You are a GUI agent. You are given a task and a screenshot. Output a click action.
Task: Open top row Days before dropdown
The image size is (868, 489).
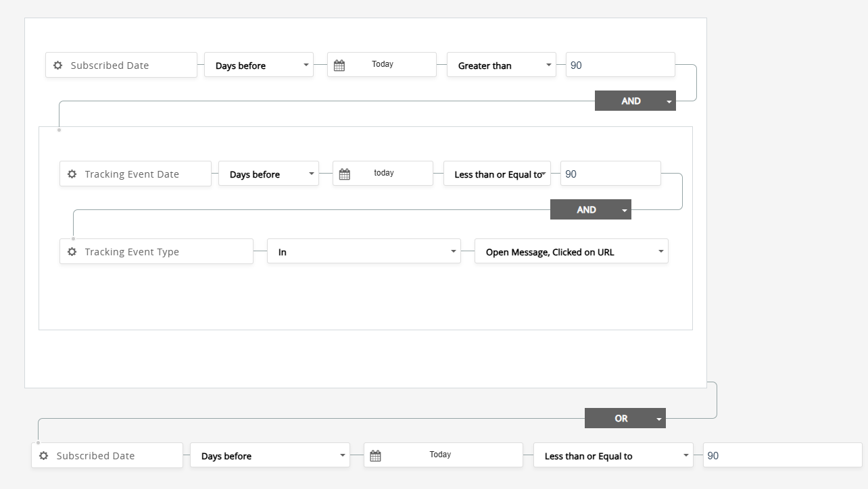point(258,66)
